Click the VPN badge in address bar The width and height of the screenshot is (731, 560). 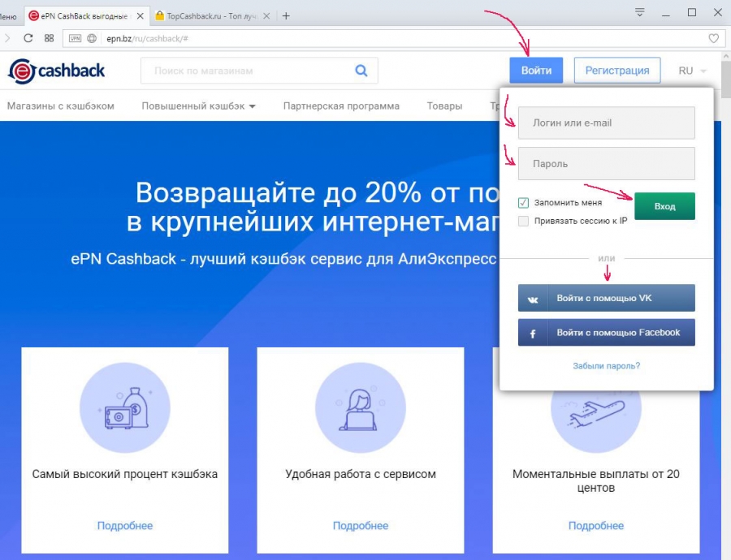(75, 39)
